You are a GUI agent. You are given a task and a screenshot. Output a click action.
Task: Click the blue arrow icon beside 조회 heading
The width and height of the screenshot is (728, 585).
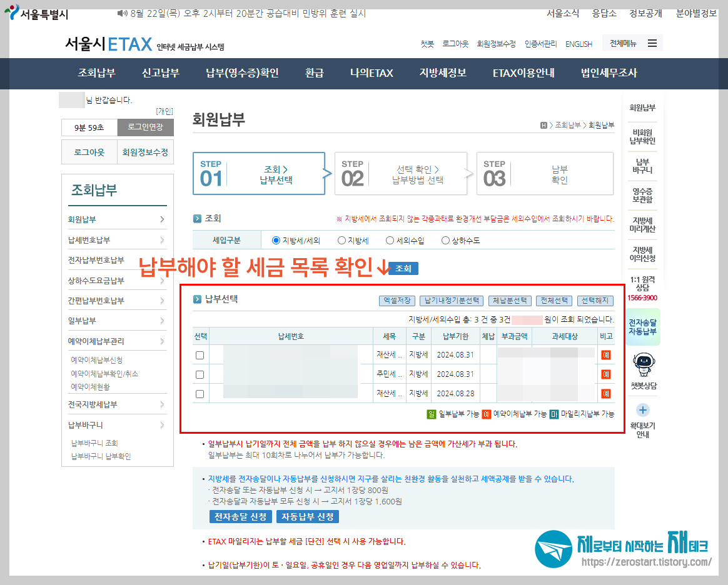(x=197, y=219)
